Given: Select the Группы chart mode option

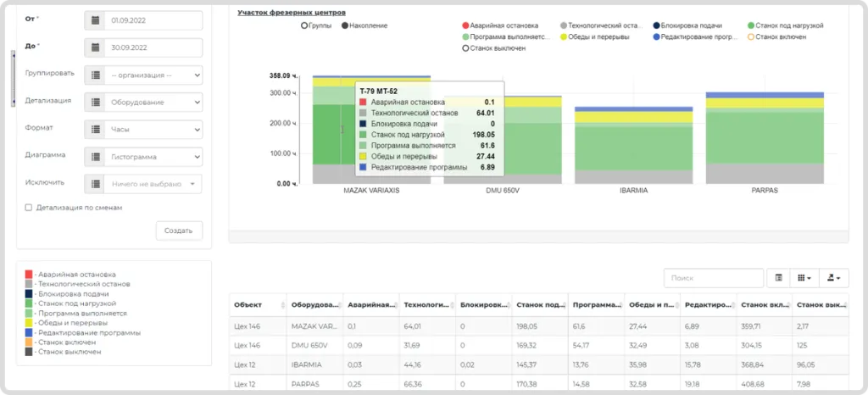Looking at the screenshot, I should 316,25.
